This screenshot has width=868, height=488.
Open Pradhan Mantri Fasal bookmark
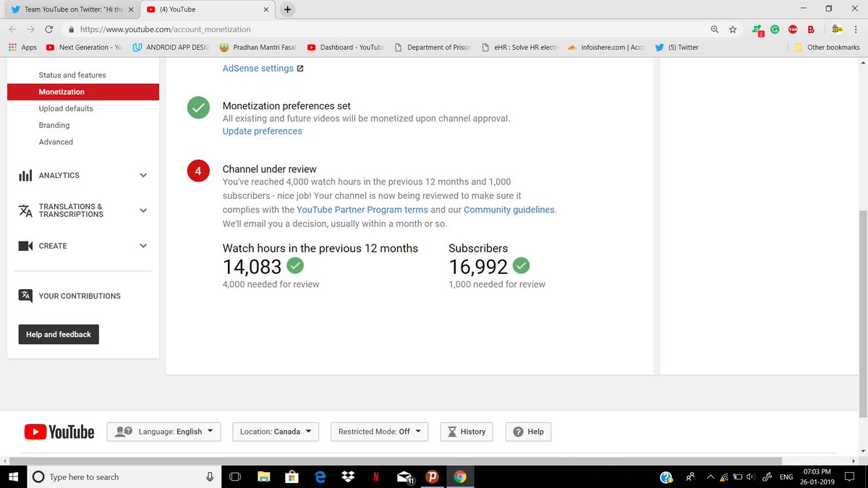tap(258, 47)
